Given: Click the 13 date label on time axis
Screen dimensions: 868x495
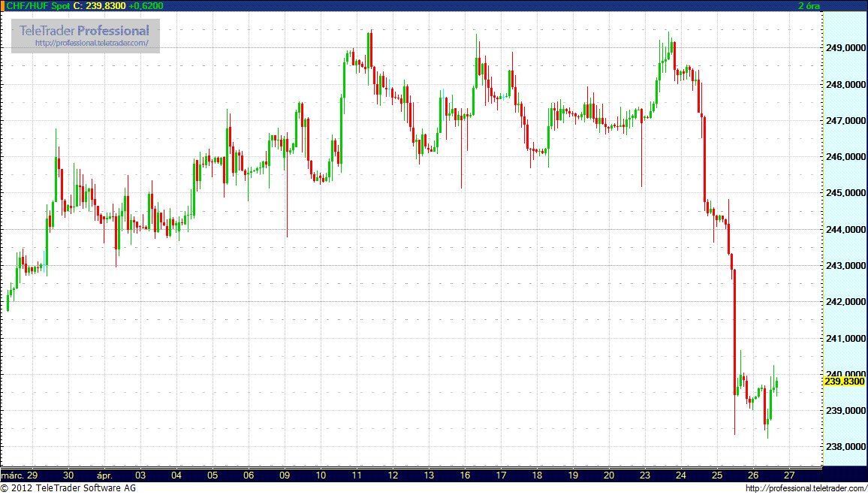Looking at the screenshot, I should coord(429,475).
